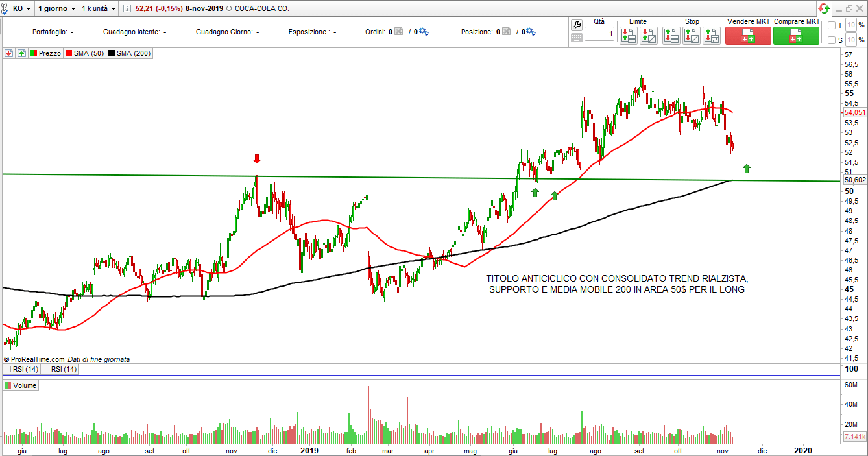Click the ProRealTime.com copyright text
Viewport: 868px width, 456px height.
[x=34, y=359]
